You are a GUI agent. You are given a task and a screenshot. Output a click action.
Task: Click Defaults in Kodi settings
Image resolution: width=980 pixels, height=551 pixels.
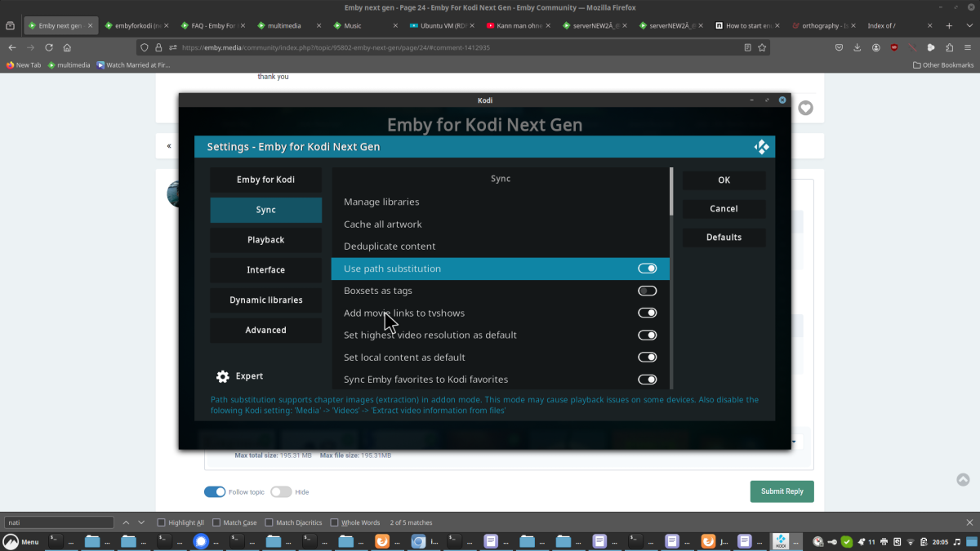pos(724,238)
